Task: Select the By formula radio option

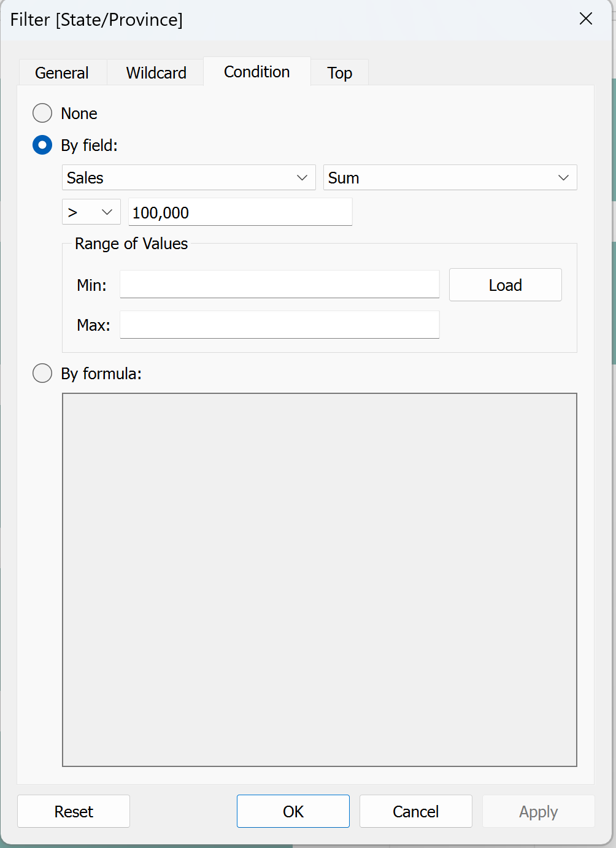Action: 42,373
